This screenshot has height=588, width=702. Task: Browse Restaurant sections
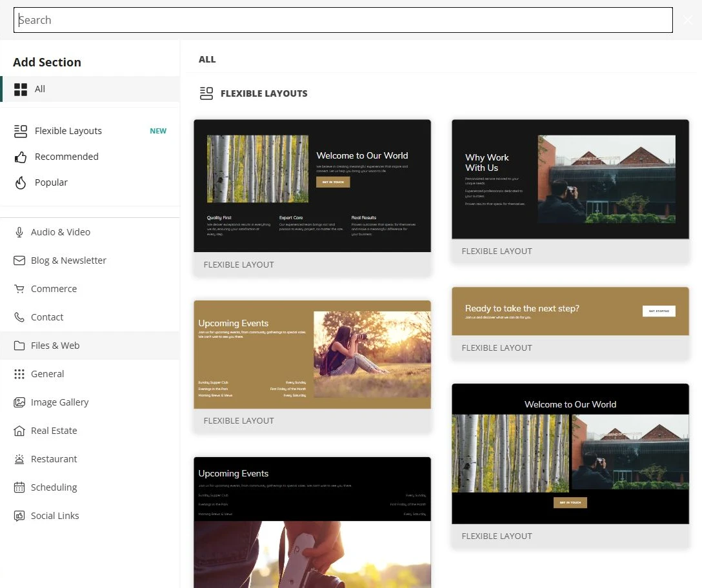(54, 459)
